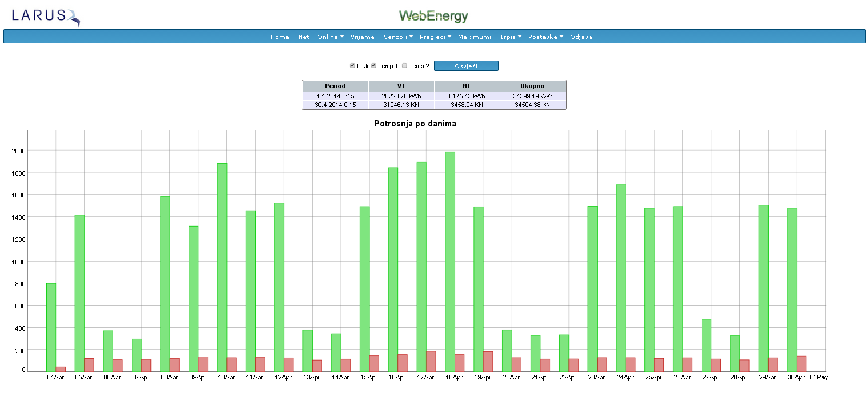The height and width of the screenshot is (396, 868).
Task: Click the WebEnergy logo
Action: pos(433,16)
